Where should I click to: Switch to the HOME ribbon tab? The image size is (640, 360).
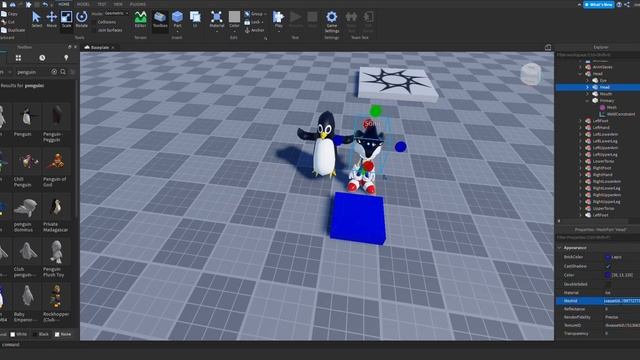(x=64, y=4)
